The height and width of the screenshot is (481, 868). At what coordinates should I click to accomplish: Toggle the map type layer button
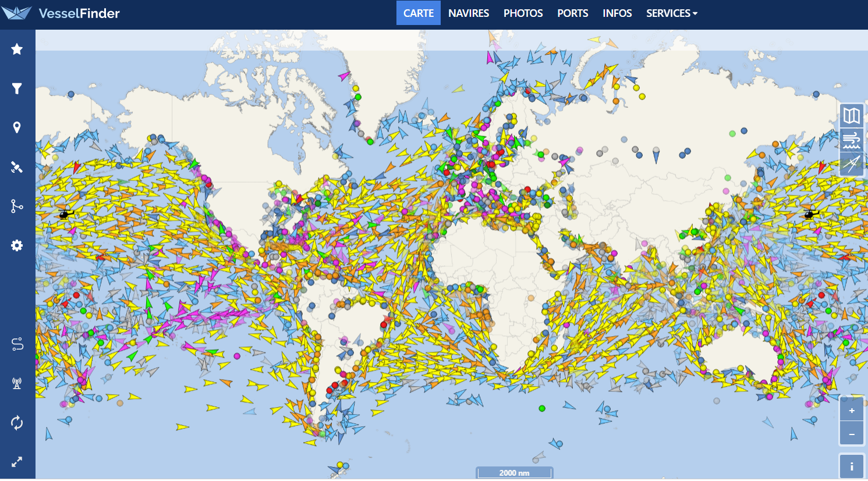tap(851, 116)
